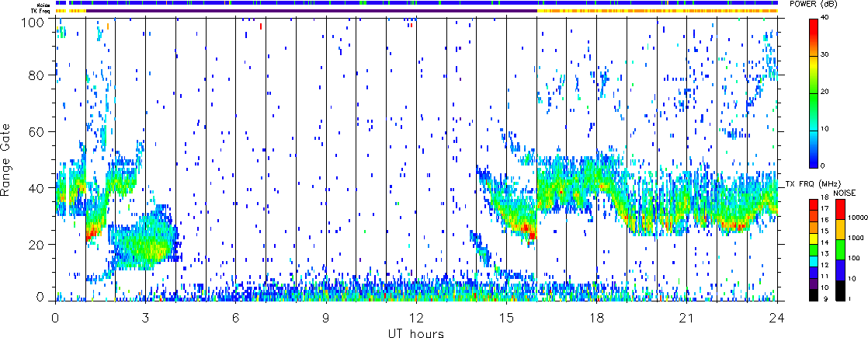Pick the cyan block of the TX FRQ legend
868x338 pixels.
pyautogui.click(x=813, y=261)
